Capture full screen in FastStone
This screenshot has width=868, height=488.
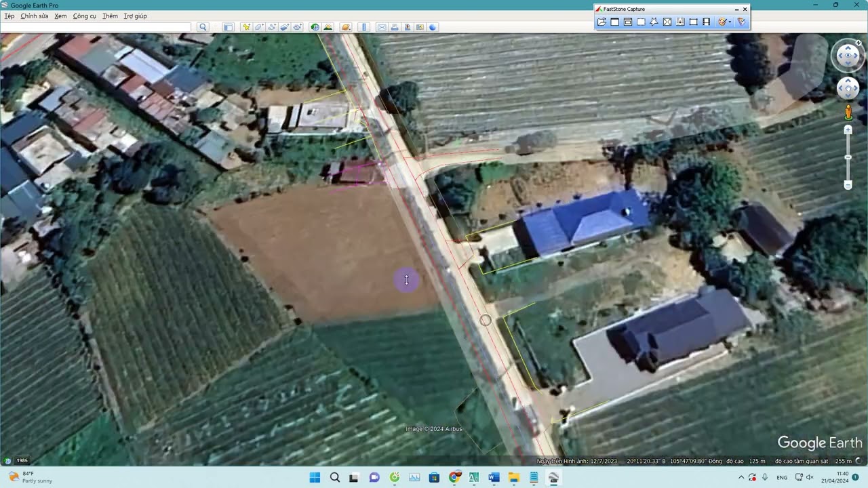[667, 22]
